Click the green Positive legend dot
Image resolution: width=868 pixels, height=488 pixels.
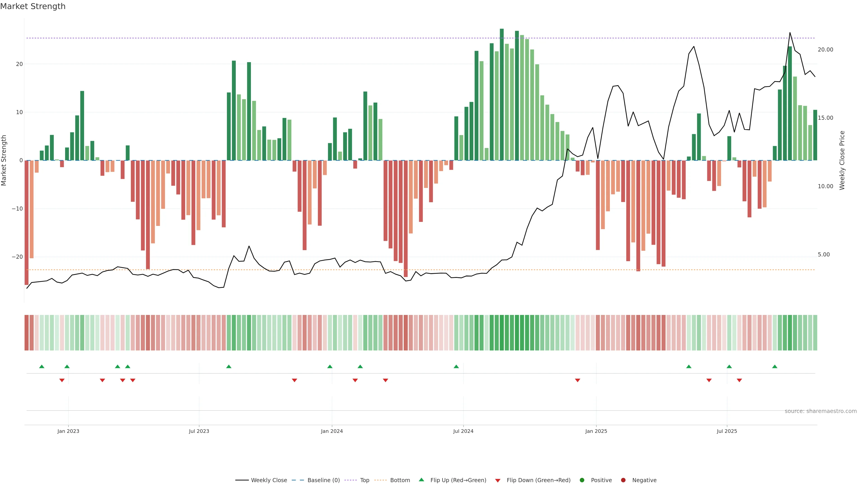582,480
